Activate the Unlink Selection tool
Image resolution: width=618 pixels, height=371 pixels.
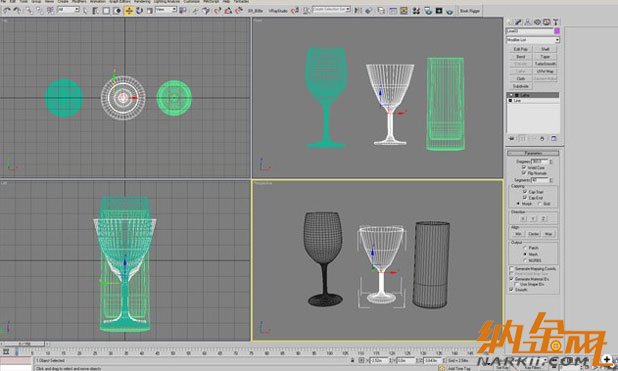pos(39,11)
